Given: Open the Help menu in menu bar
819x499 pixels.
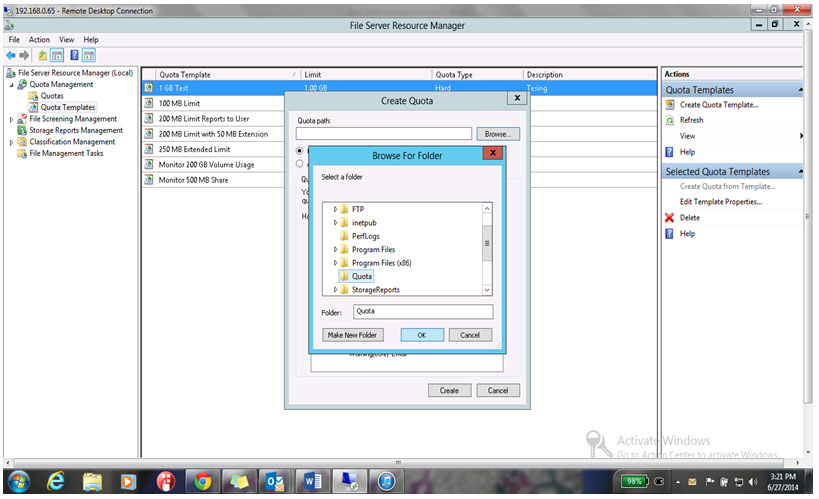Looking at the screenshot, I should pyautogui.click(x=91, y=40).
